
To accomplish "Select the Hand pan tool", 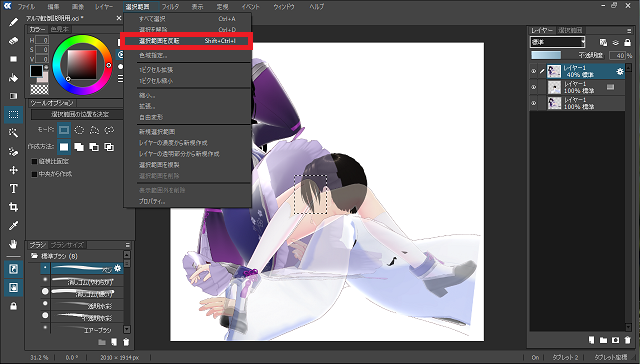I will coord(13,244).
